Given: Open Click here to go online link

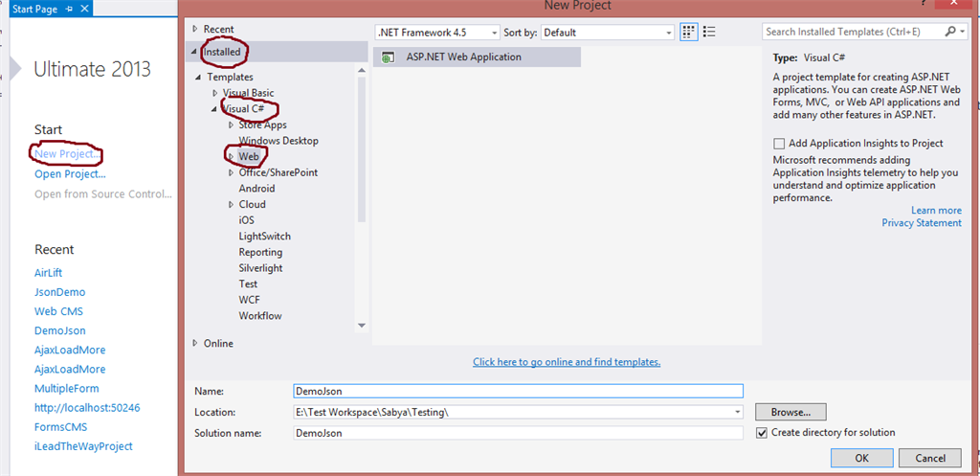Looking at the screenshot, I should [x=567, y=361].
